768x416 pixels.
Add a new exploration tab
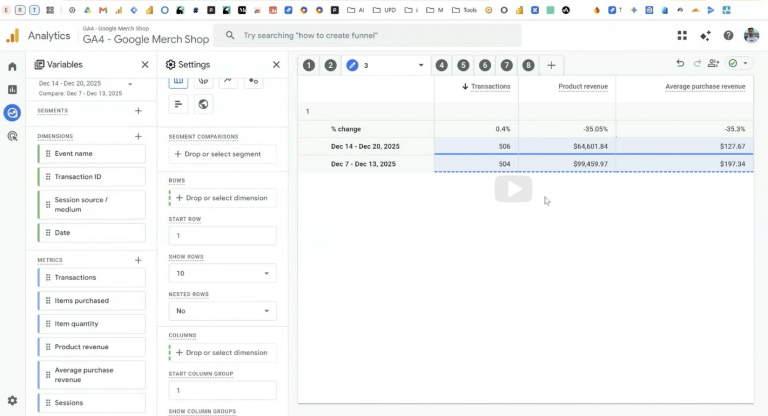click(x=551, y=65)
